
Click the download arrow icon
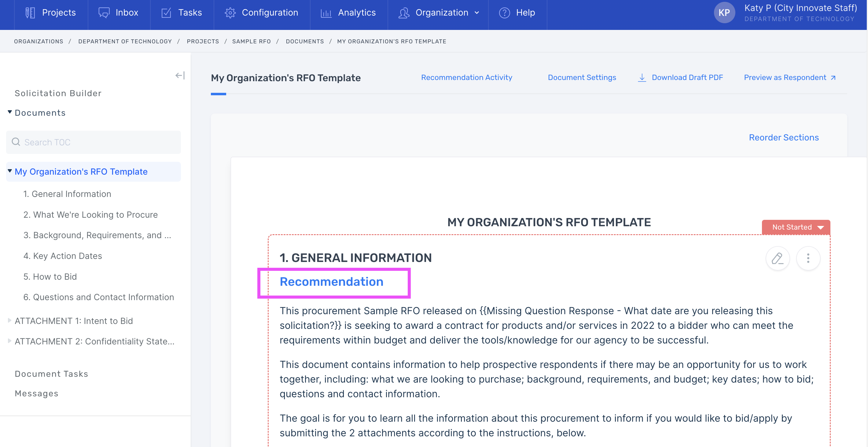[x=642, y=78]
